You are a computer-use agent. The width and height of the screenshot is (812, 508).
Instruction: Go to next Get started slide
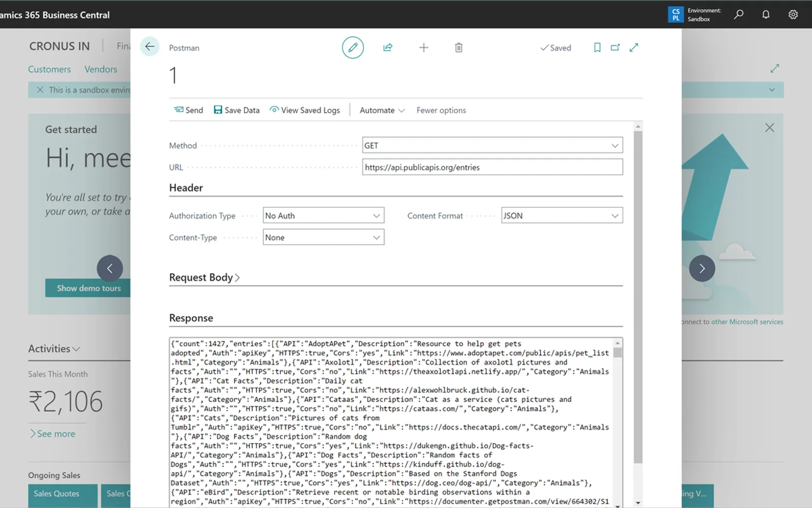702,268
